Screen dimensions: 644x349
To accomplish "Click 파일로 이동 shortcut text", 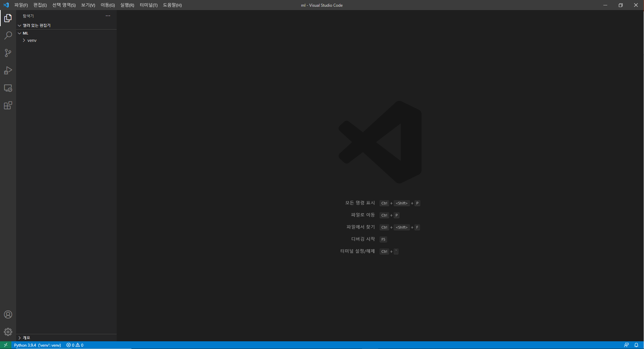I will point(363,215).
